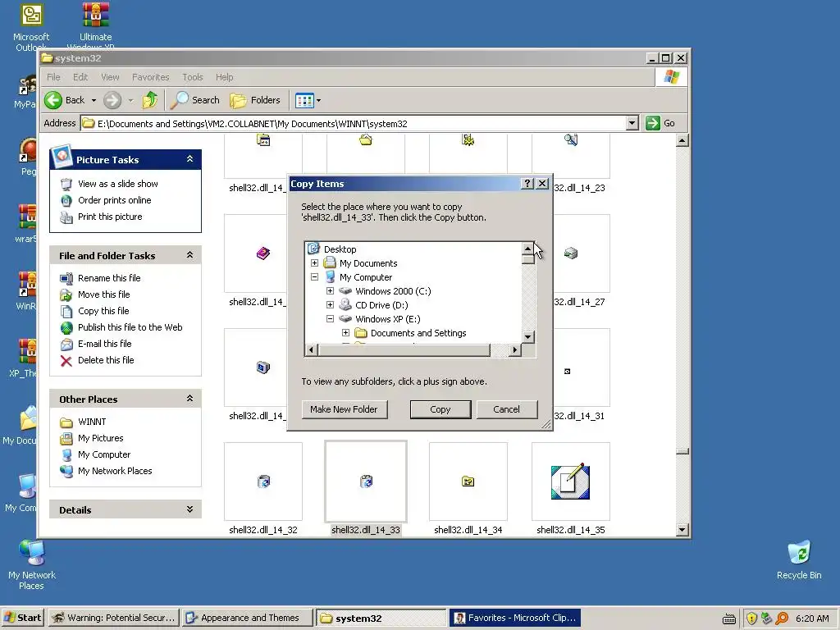Open My Pictures in Other Places
Image resolution: width=840 pixels, height=630 pixels.
(101, 438)
